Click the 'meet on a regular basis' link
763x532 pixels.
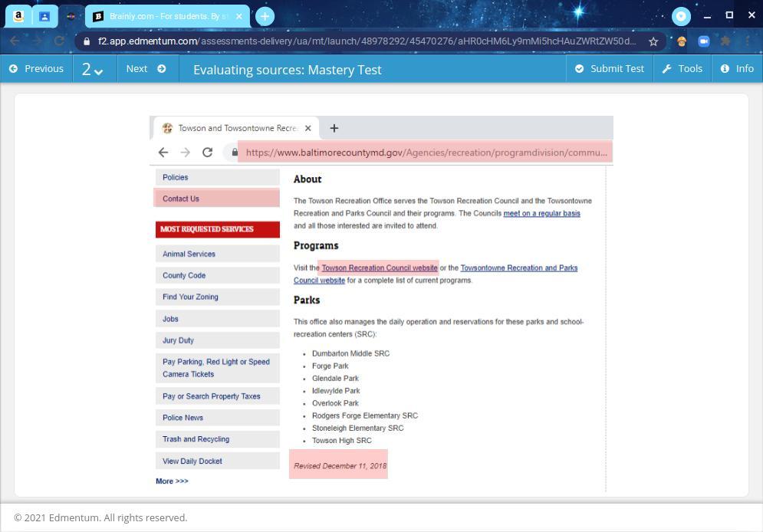point(541,213)
